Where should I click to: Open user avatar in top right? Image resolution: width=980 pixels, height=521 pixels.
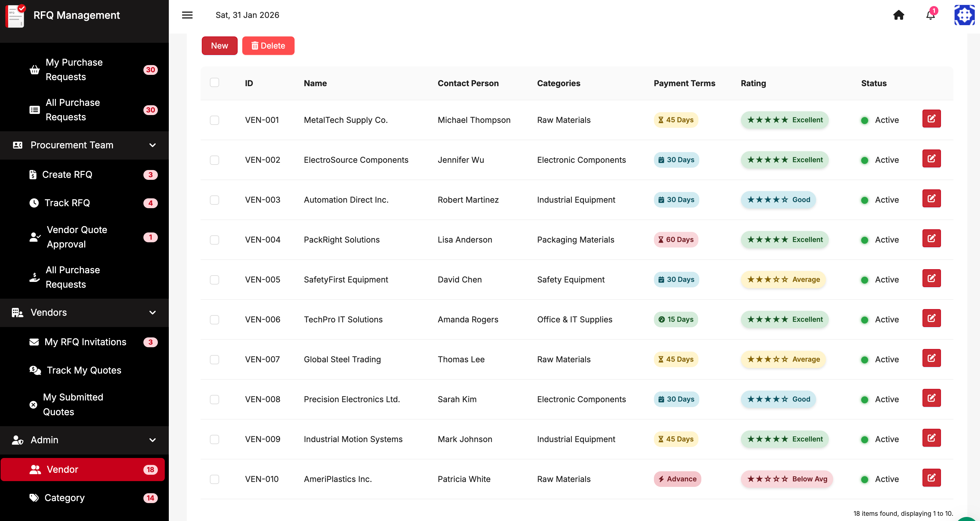tap(964, 15)
